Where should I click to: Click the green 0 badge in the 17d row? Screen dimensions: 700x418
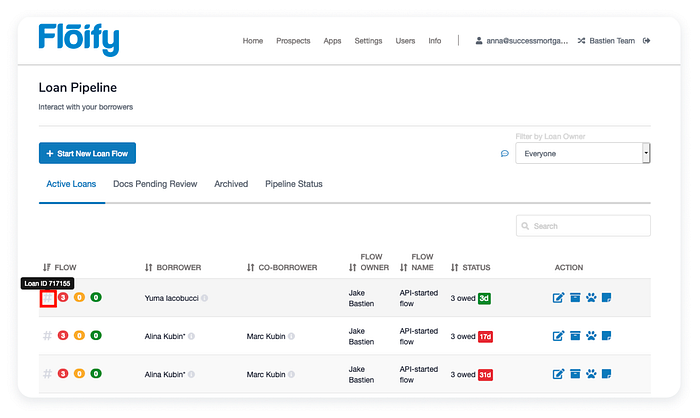96,335
